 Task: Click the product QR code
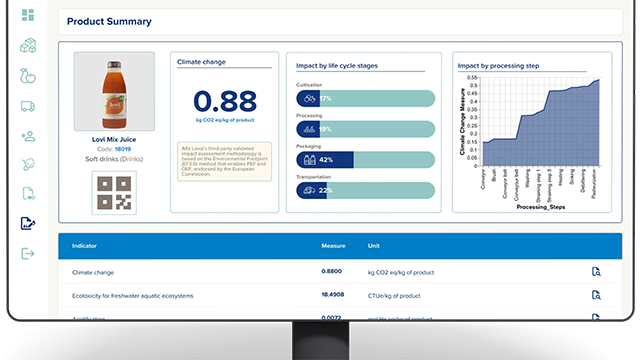(x=114, y=193)
